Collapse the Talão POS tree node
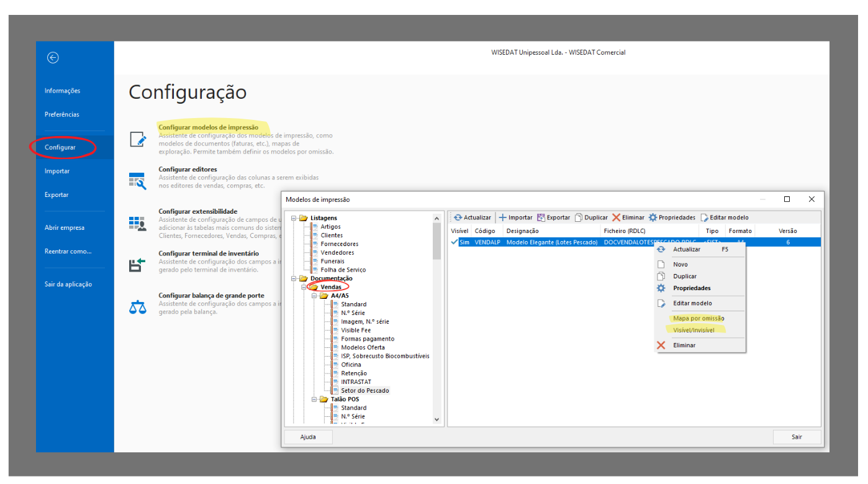This screenshot has width=868, height=484. click(x=314, y=400)
